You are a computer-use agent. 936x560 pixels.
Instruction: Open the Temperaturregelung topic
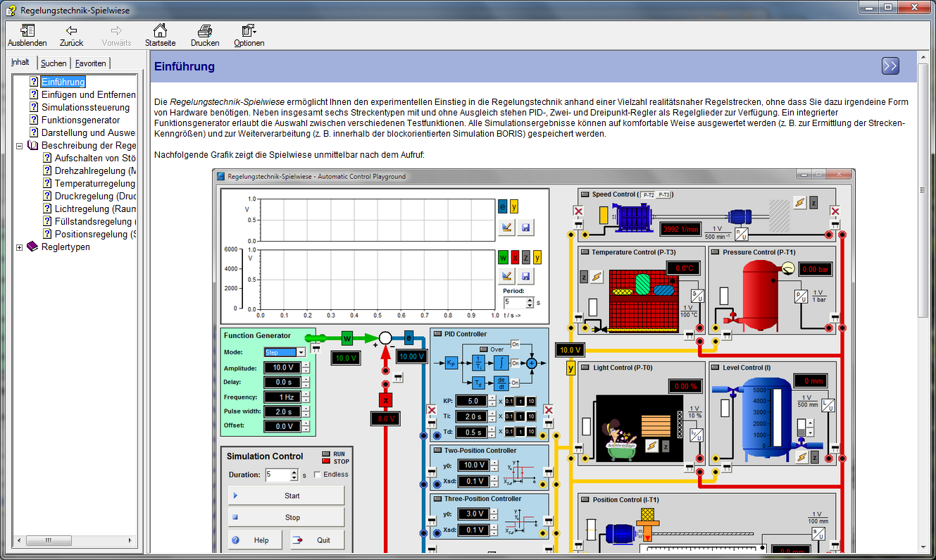tap(95, 183)
